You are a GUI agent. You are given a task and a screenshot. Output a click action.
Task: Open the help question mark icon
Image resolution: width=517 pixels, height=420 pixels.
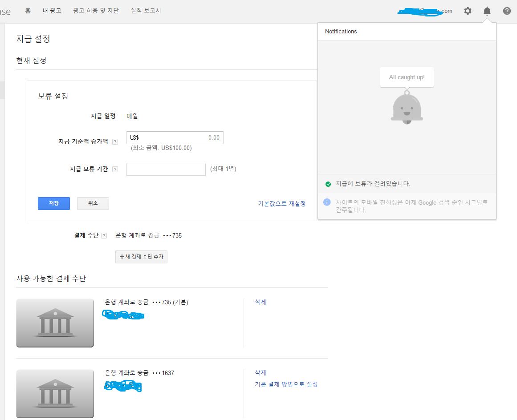tap(507, 11)
